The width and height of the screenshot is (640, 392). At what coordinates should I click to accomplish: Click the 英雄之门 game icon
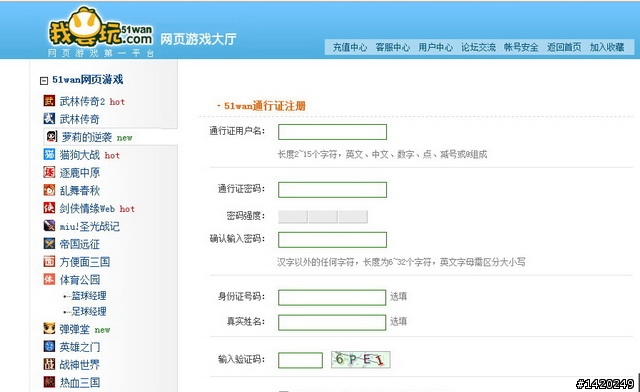[49, 346]
